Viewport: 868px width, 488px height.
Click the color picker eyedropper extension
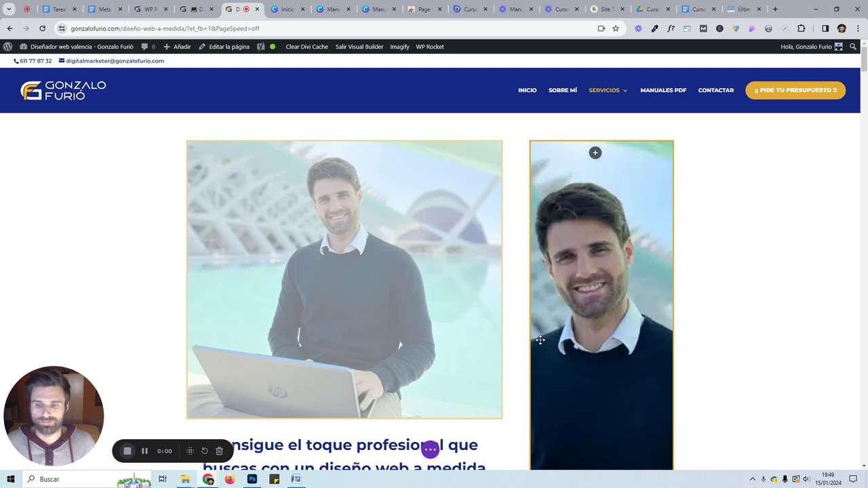click(x=654, y=28)
